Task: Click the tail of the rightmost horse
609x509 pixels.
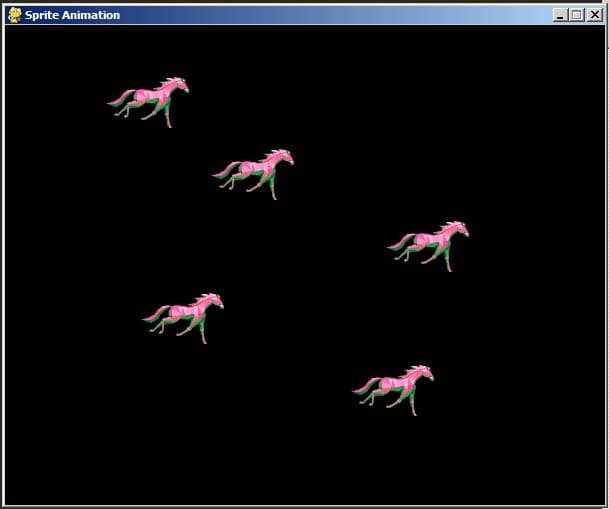Action: (x=399, y=240)
